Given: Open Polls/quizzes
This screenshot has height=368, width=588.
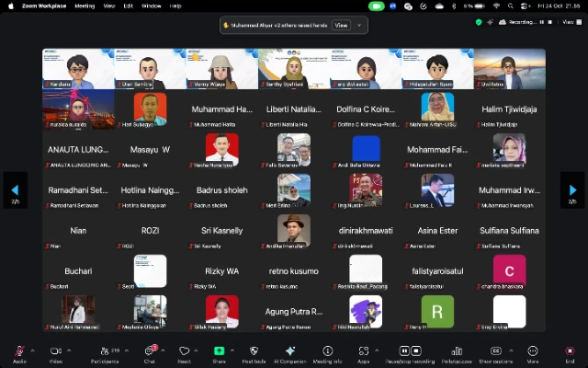Looking at the screenshot, I should click(x=450, y=351).
